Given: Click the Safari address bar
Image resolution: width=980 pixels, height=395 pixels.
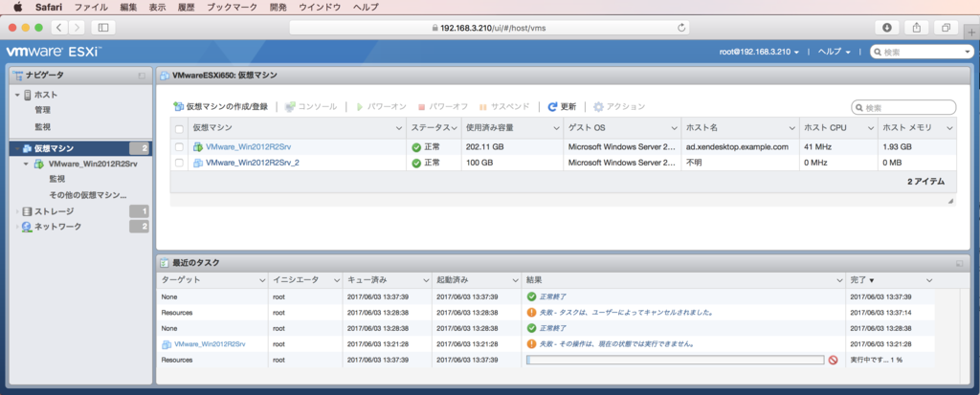Looking at the screenshot, I should pos(489,28).
